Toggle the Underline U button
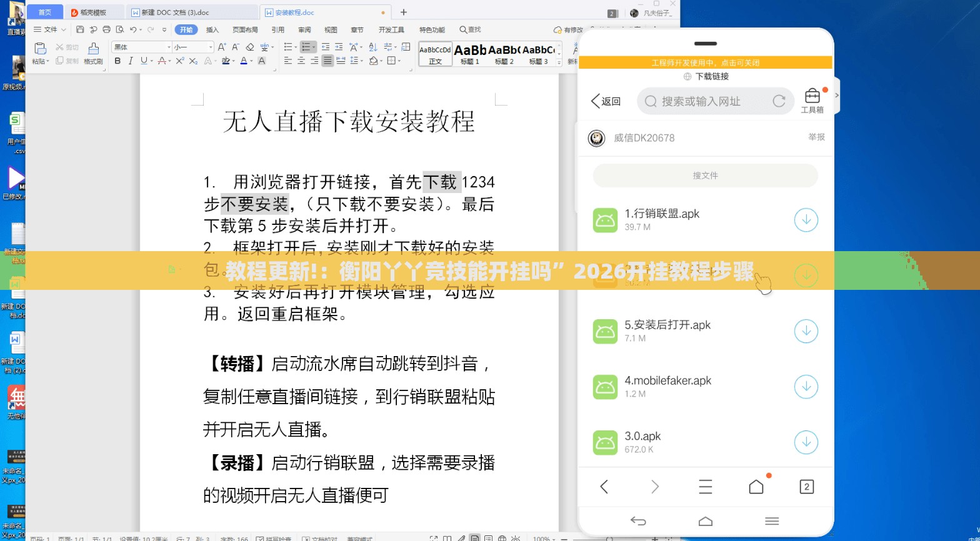This screenshot has width=980, height=541. point(144,61)
